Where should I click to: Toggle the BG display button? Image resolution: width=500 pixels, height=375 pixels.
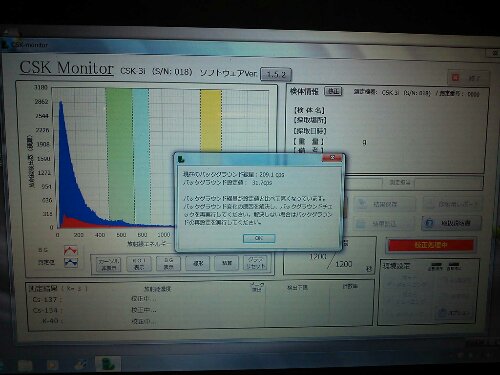tap(168, 264)
